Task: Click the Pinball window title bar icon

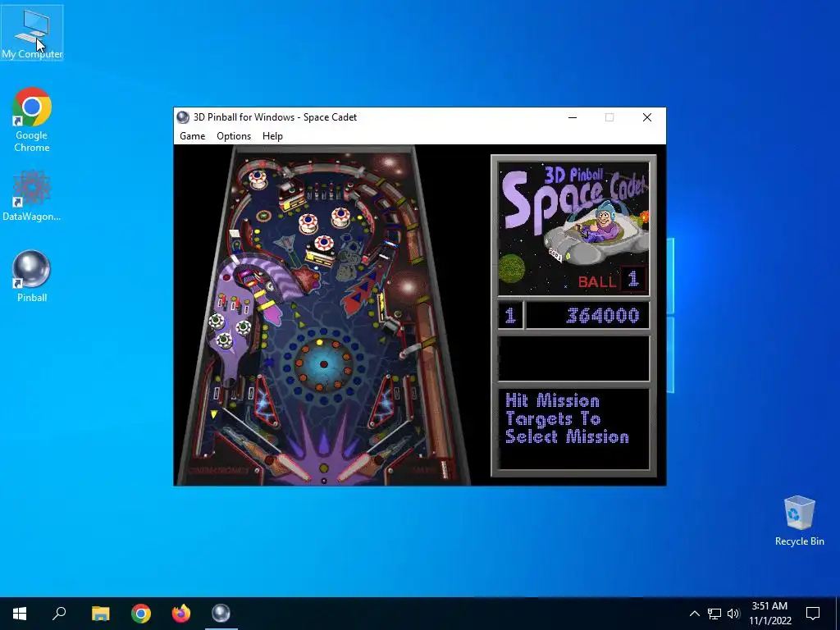Action: 183,117
